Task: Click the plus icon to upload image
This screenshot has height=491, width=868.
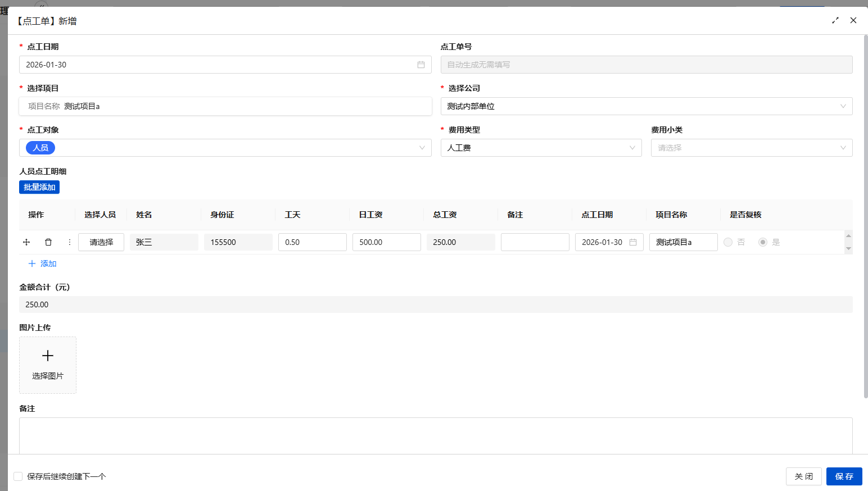Action: [x=48, y=356]
